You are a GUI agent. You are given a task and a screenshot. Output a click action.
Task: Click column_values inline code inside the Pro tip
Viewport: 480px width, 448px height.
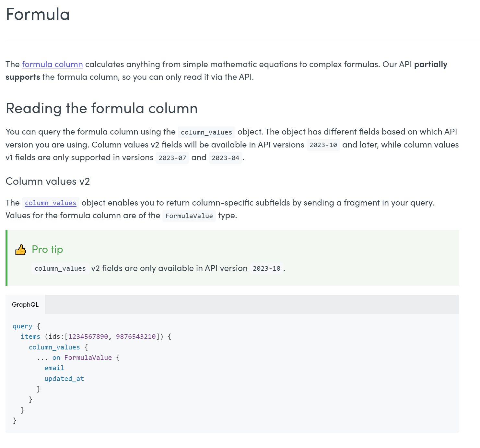point(60,268)
